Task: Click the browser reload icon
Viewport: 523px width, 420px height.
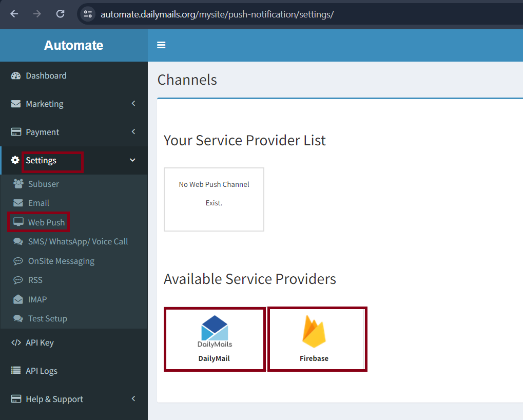Action: [x=60, y=14]
